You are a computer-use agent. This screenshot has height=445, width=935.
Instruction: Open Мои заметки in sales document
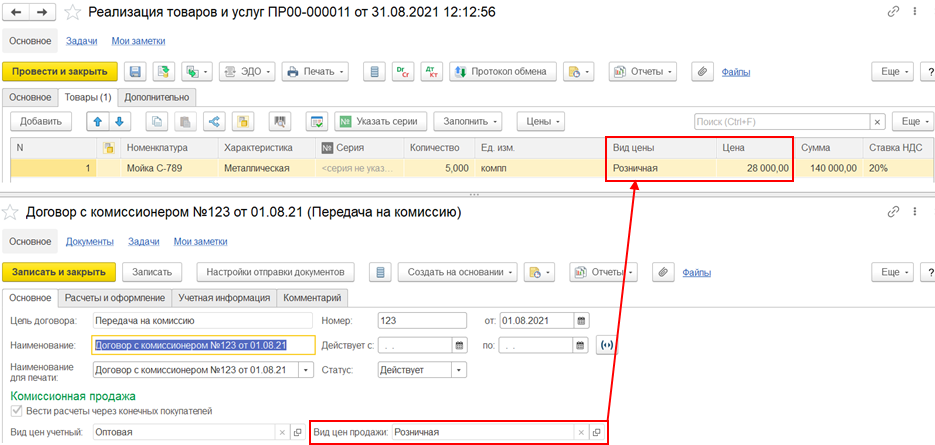pyautogui.click(x=138, y=41)
